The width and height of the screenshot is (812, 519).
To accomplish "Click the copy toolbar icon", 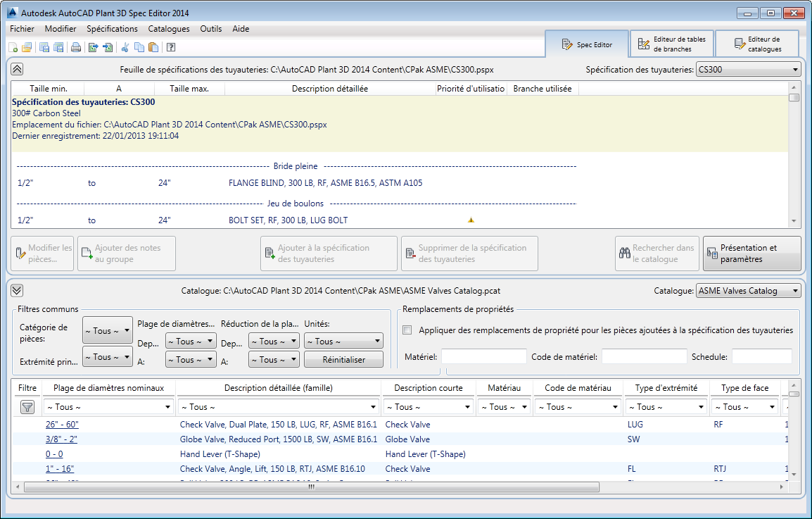I will coord(139,48).
